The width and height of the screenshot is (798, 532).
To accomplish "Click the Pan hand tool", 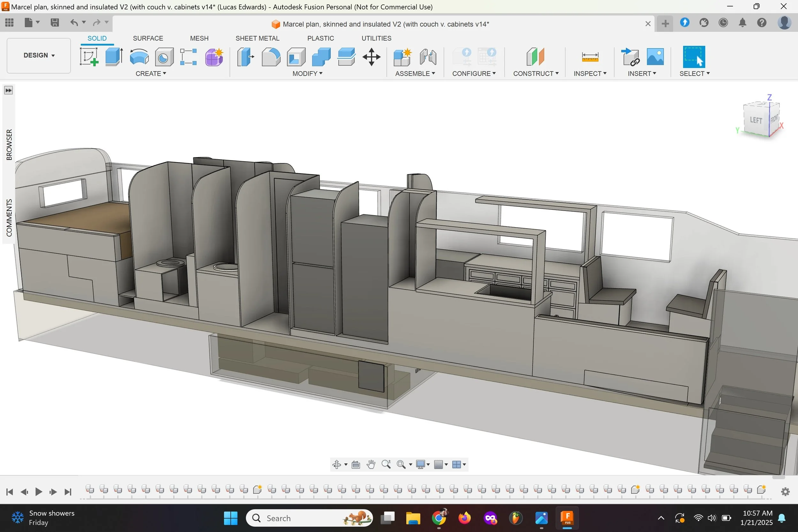I will [x=371, y=464].
